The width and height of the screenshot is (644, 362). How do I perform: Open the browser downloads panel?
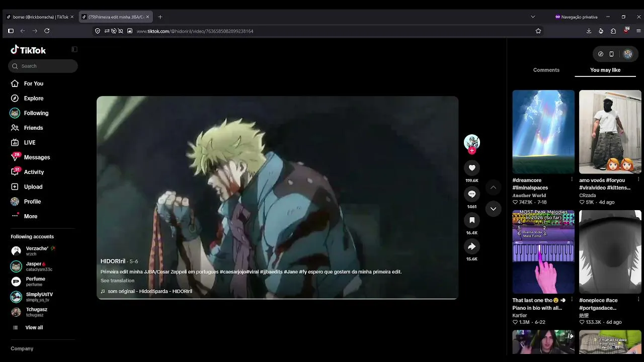(x=589, y=31)
